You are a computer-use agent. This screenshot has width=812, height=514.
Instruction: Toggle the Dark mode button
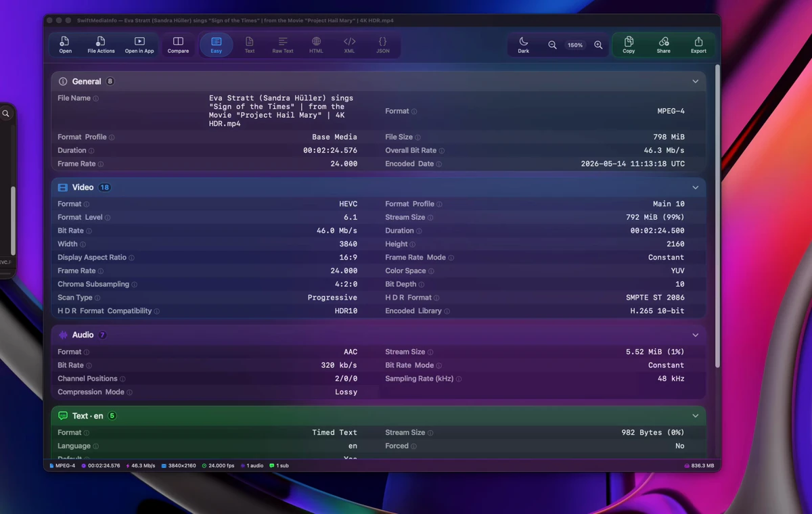point(524,45)
